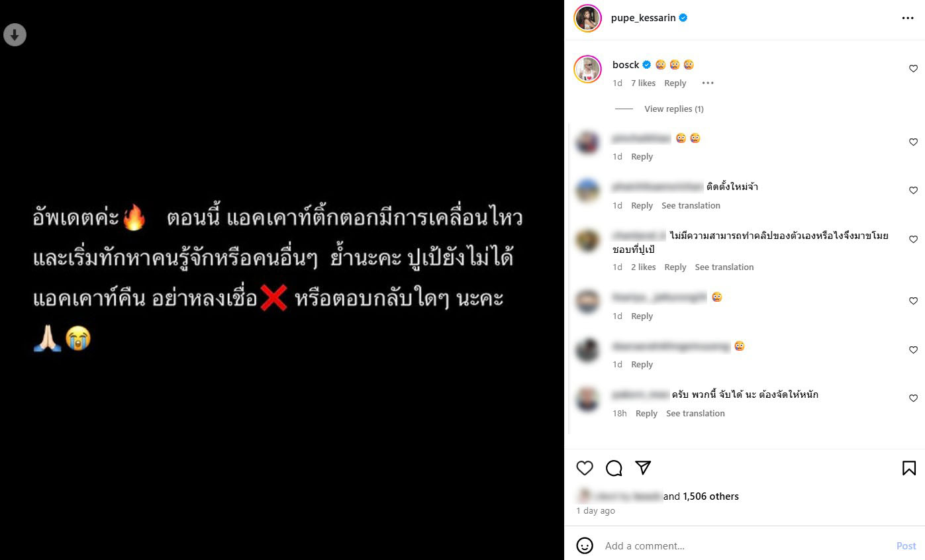Like the bosck comment with its heart

(913, 69)
